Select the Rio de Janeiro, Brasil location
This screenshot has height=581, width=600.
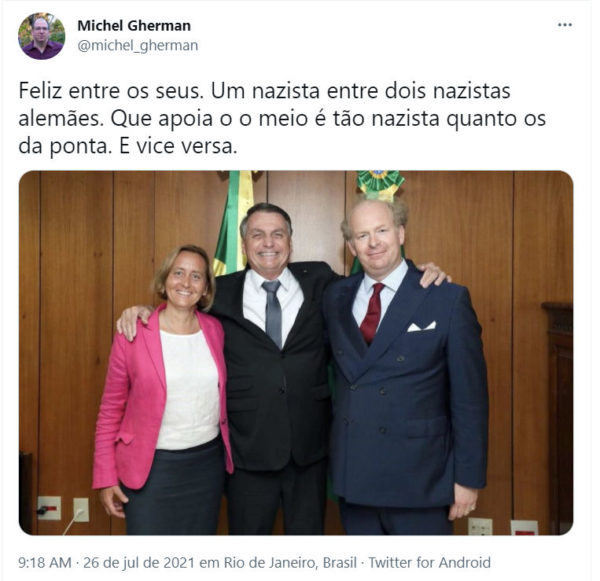point(290,563)
